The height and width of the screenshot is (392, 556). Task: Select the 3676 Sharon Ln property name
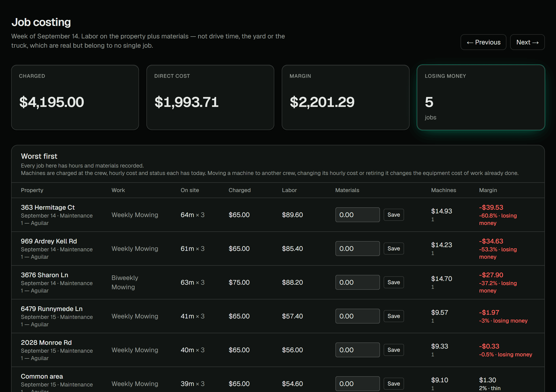[x=44, y=275]
